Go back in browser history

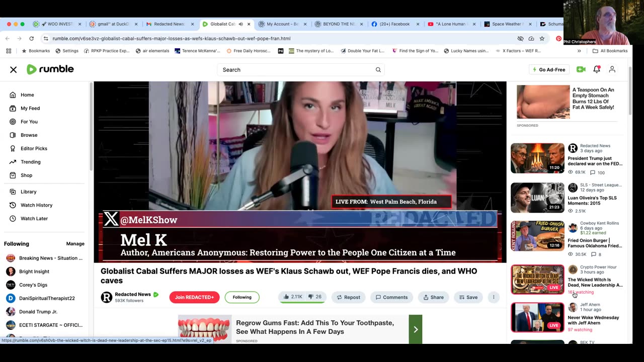(x=7, y=38)
